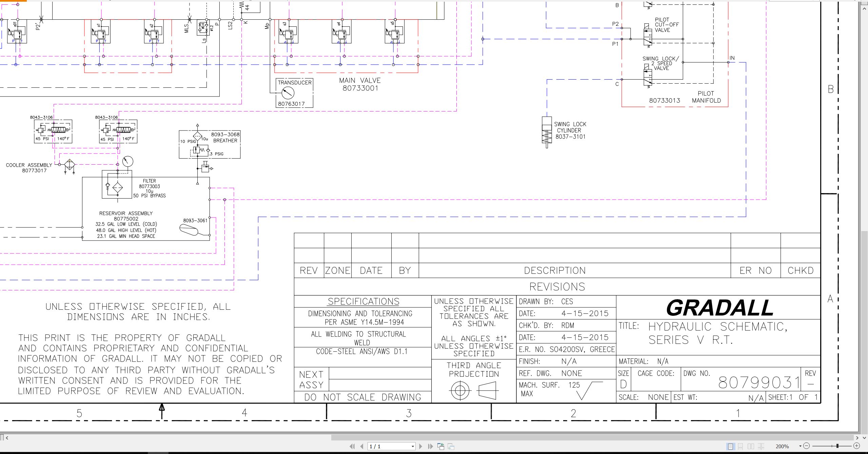Click the 50 PSI BYPASS text

pos(149,195)
